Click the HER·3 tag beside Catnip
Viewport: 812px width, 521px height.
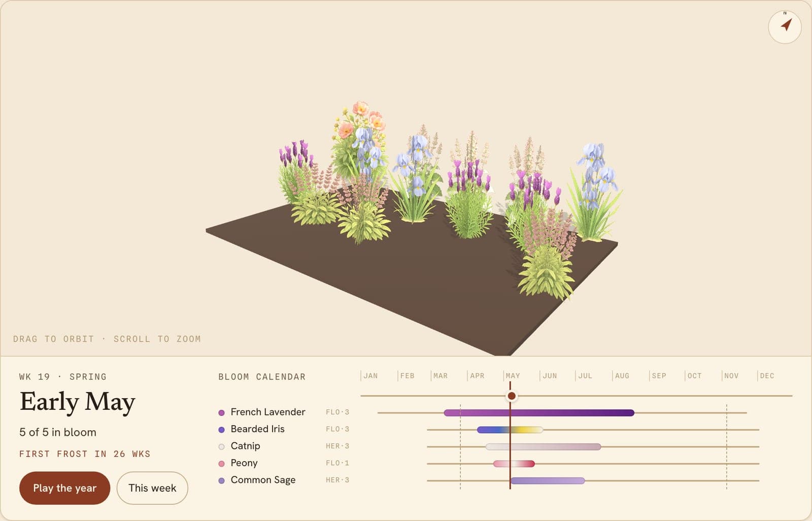pyautogui.click(x=337, y=446)
